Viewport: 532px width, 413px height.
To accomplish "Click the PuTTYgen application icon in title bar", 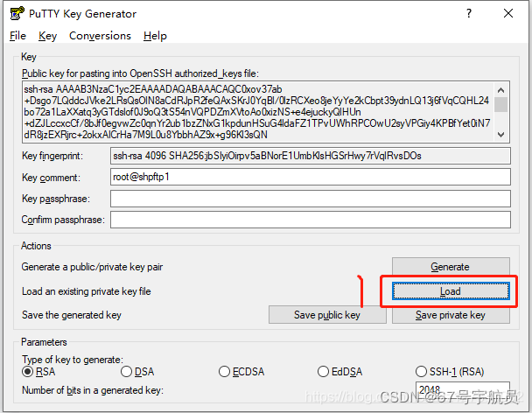I will [17, 14].
